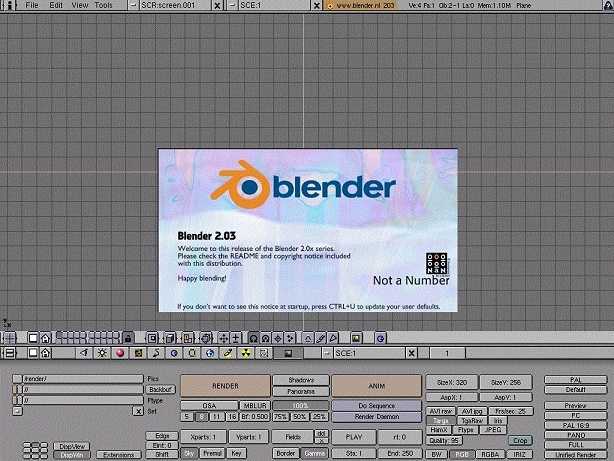Click the Quality: 95 slider
Viewport: 614px width, 461px height.
(444, 439)
